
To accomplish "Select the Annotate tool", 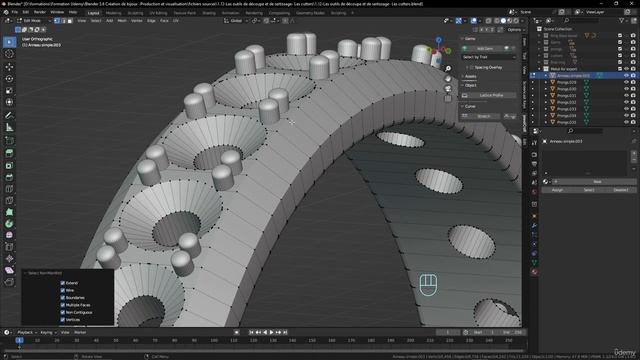I will point(9,116).
